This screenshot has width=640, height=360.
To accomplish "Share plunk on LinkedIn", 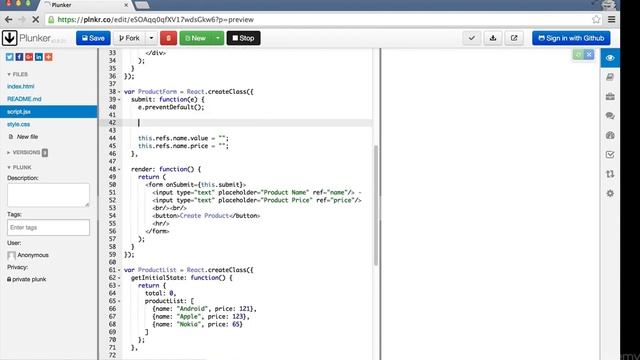I will pyautogui.click(x=39, y=57).
